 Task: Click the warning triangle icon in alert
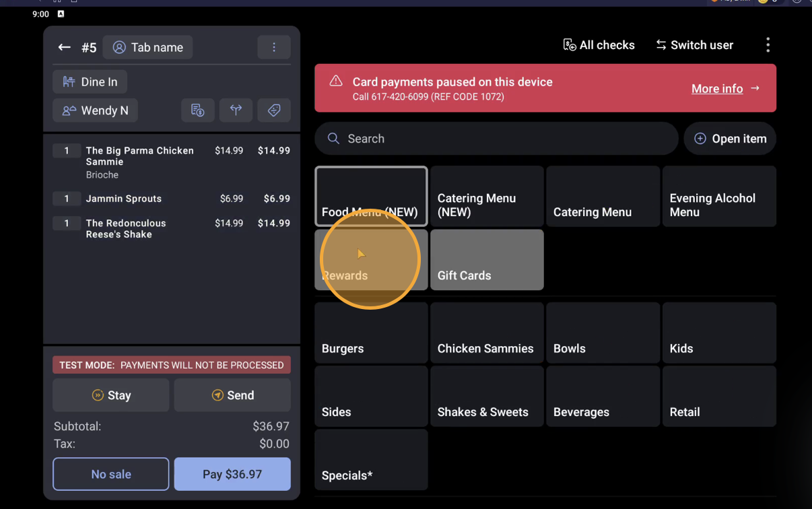pyautogui.click(x=336, y=81)
